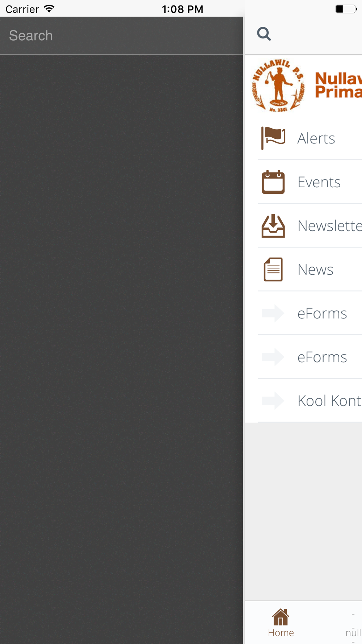The height and width of the screenshot is (644, 362).
Task: Open the Alerts flag icon
Action: pyautogui.click(x=273, y=138)
